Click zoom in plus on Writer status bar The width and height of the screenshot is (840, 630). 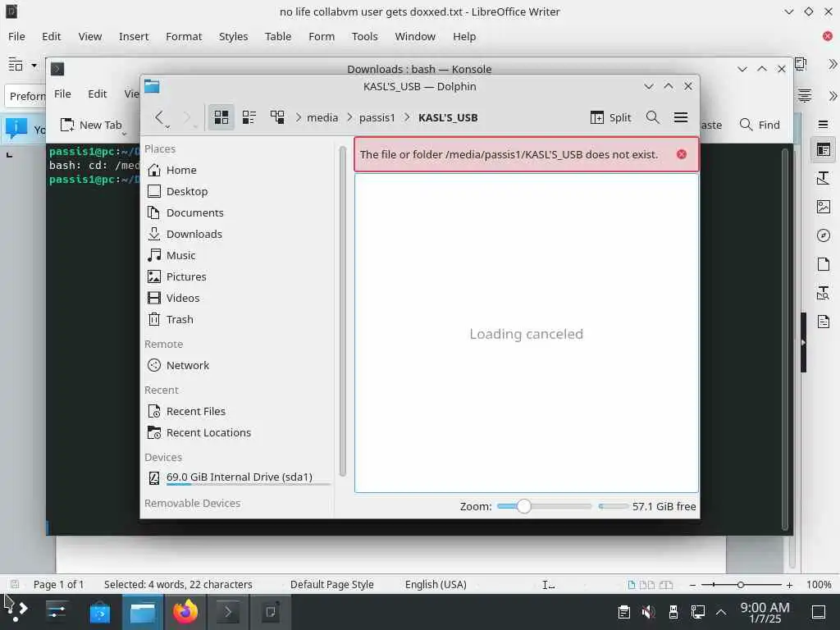click(789, 585)
